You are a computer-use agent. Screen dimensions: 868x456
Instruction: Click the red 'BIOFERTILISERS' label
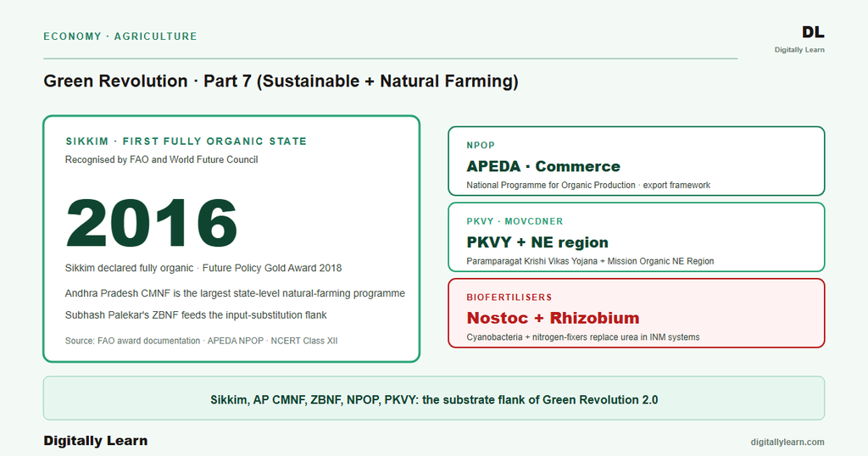point(509,298)
